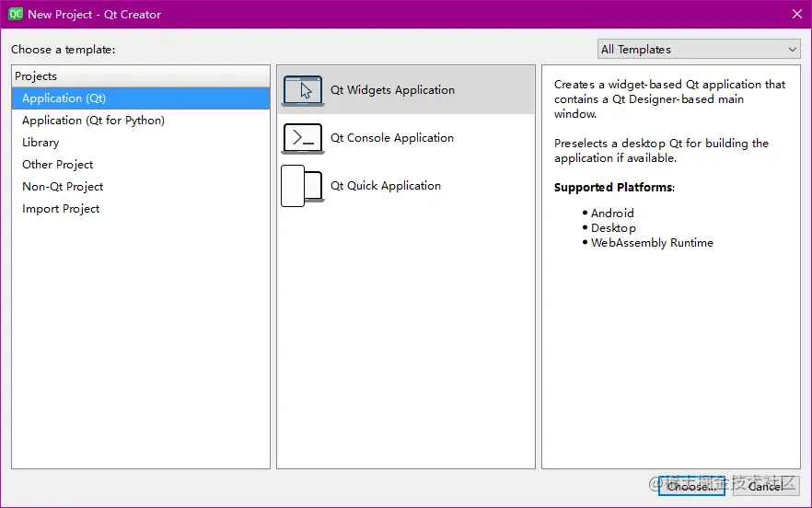
Task: Click the Cancel button
Action: (x=766, y=486)
